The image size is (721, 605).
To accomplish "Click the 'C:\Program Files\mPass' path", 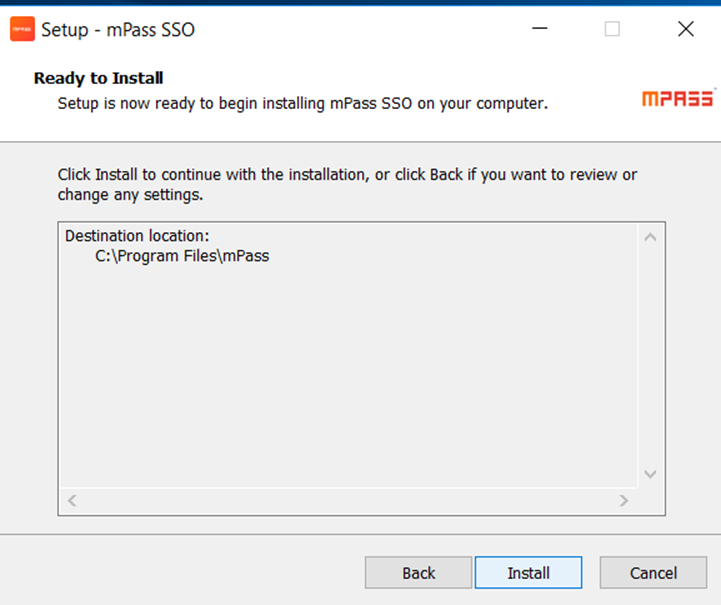I will (182, 256).
